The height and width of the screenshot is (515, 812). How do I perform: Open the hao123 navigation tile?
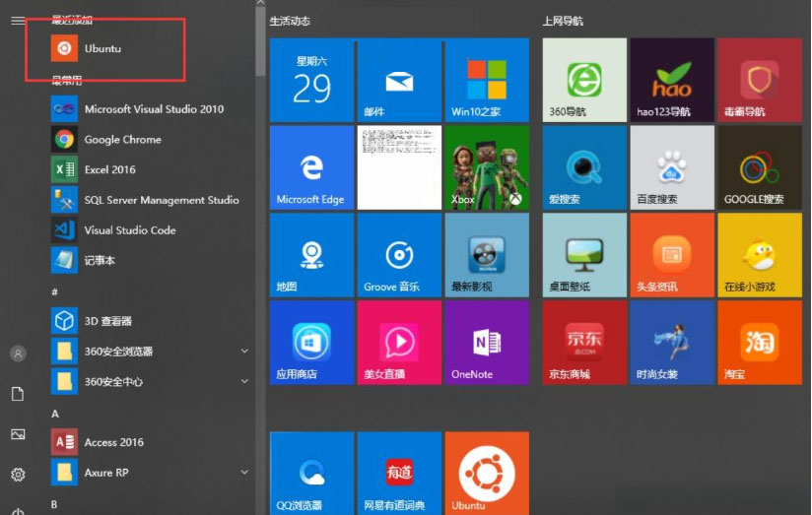click(x=671, y=81)
